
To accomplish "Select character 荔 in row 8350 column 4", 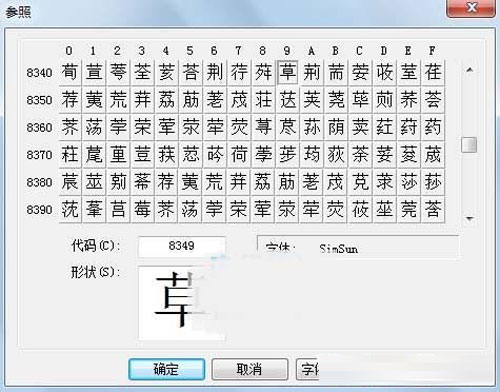I will point(166,100).
